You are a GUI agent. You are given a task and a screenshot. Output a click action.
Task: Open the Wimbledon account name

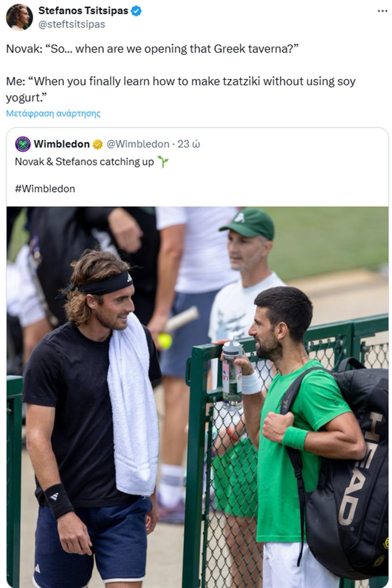pos(62,144)
